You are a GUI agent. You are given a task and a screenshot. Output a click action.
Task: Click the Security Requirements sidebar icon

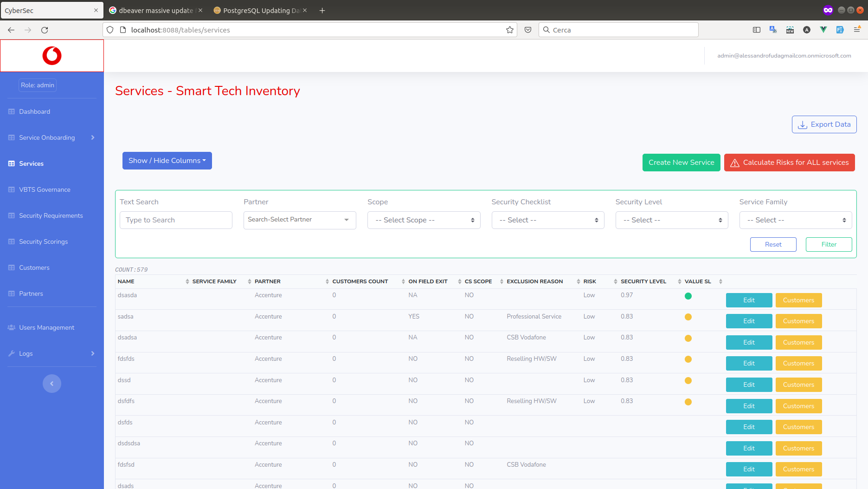pos(12,215)
